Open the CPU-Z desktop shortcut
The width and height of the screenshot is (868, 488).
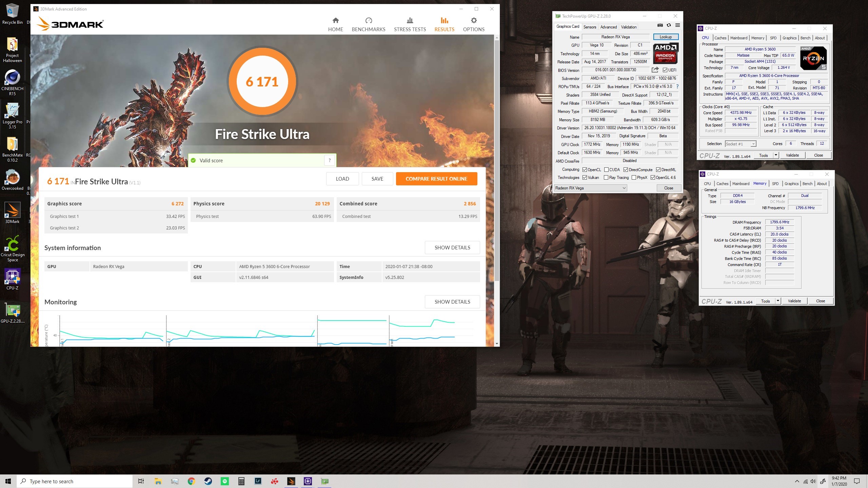[12, 280]
